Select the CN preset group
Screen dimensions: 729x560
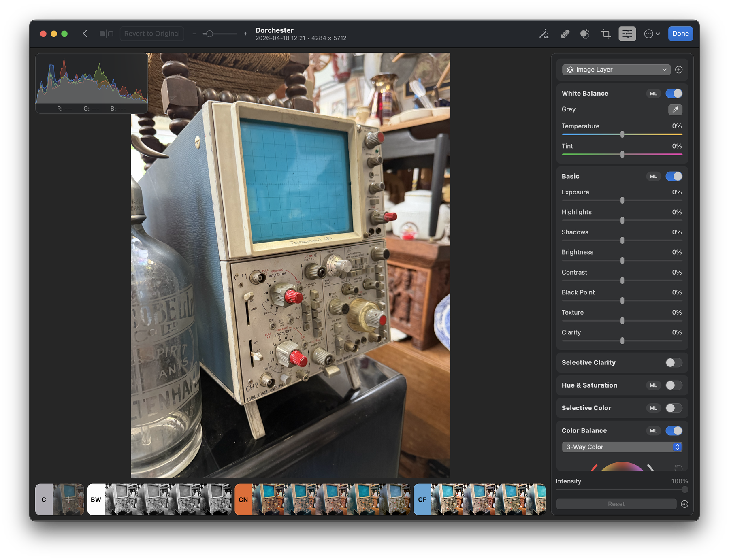pyautogui.click(x=243, y=500)
